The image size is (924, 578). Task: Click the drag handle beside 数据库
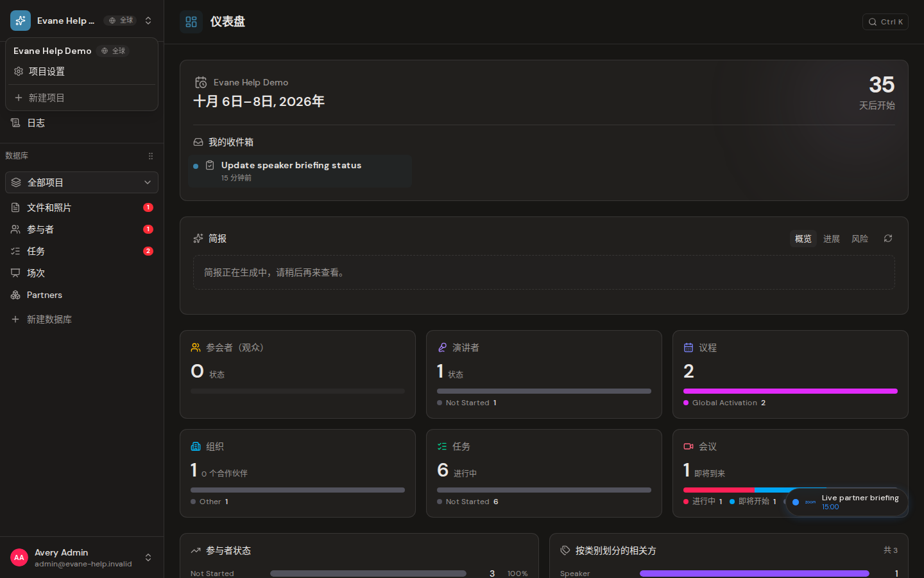[x=151, y=156]
